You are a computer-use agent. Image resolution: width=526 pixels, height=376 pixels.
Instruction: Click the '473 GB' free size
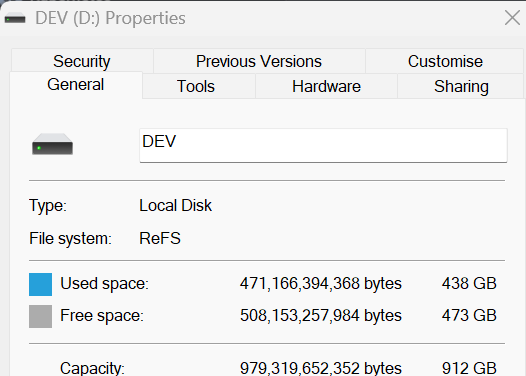(469, 315)
